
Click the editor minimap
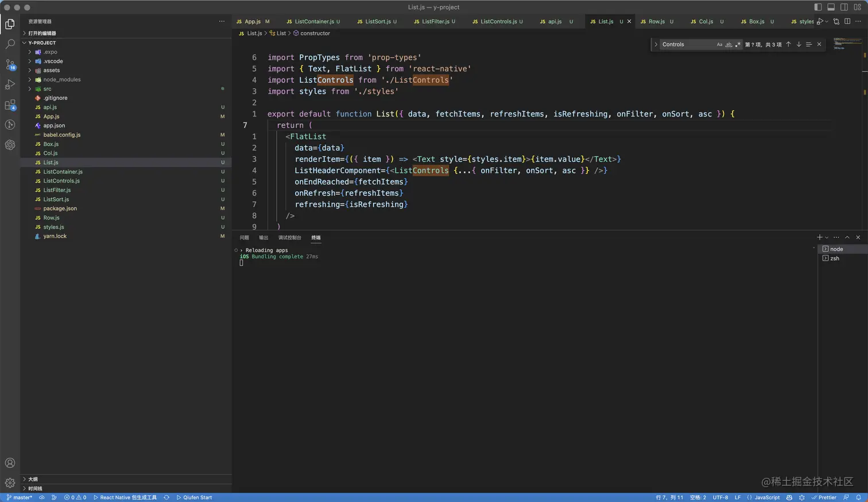pyautogui.click(x=847, y=44)
